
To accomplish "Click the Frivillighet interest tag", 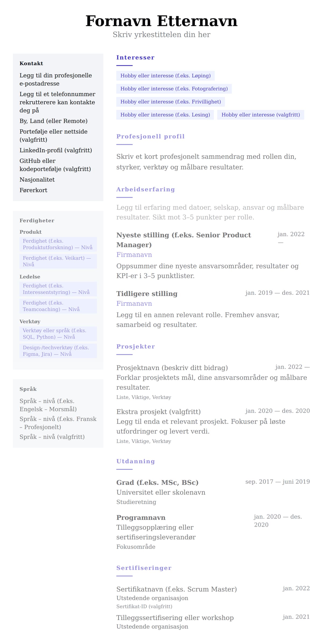I will click(x=170, y=102).
